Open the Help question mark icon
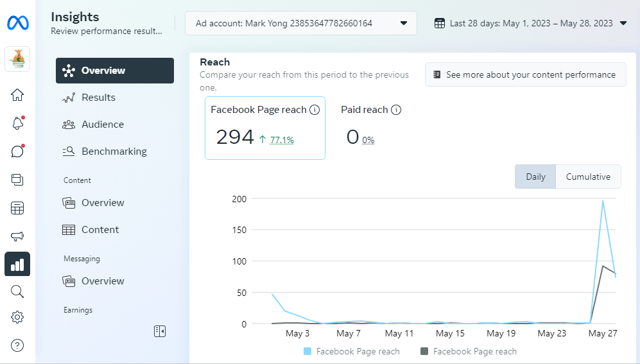The image size is (640, 364). 17,345
